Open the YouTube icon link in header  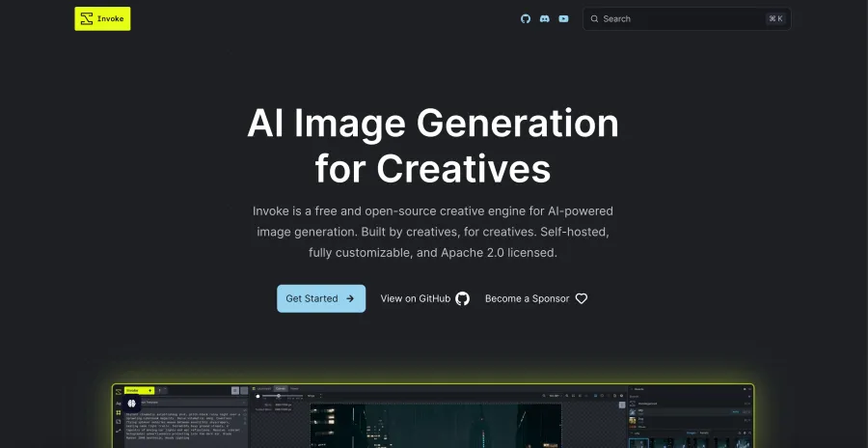click(x=563, y=19)
